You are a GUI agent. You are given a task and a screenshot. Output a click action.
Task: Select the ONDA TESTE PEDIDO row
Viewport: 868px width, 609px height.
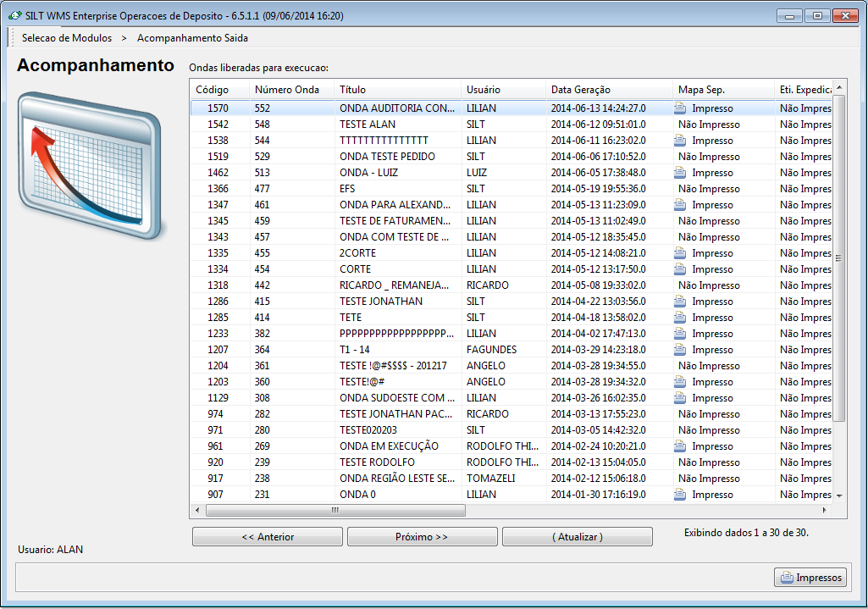[511, 157]
